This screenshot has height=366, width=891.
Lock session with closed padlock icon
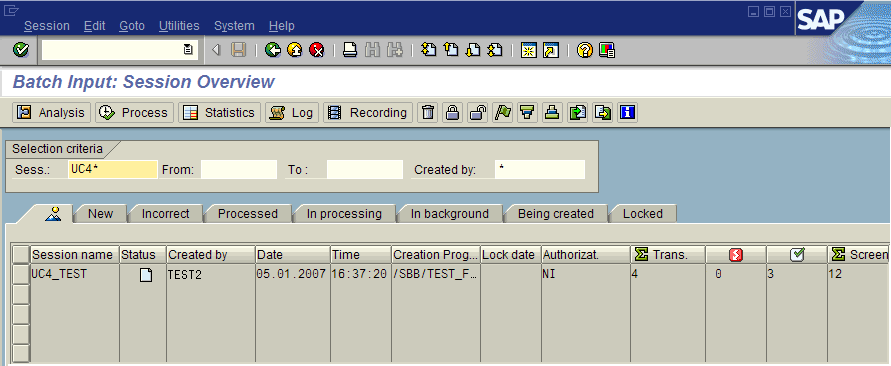(452, 113)
